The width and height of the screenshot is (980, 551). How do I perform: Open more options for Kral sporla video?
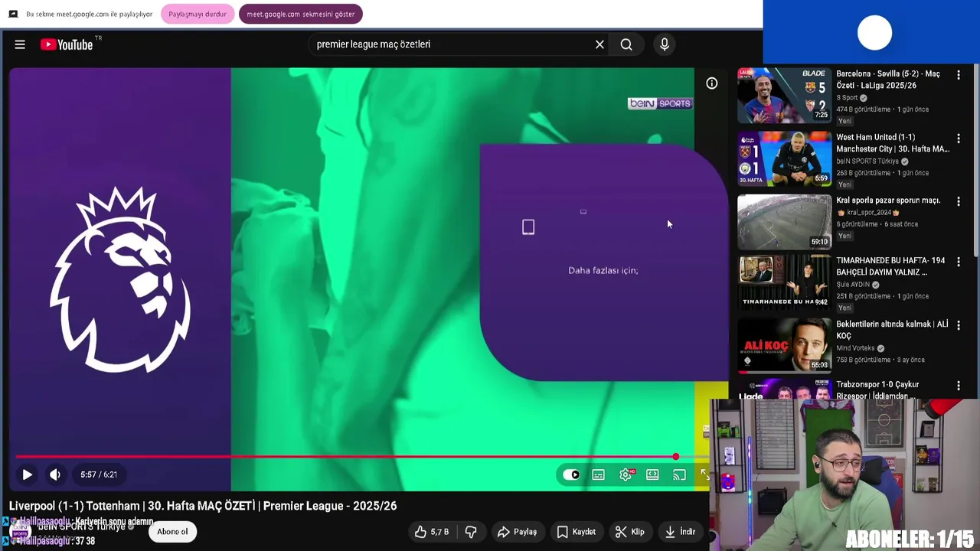pos(958,201)
